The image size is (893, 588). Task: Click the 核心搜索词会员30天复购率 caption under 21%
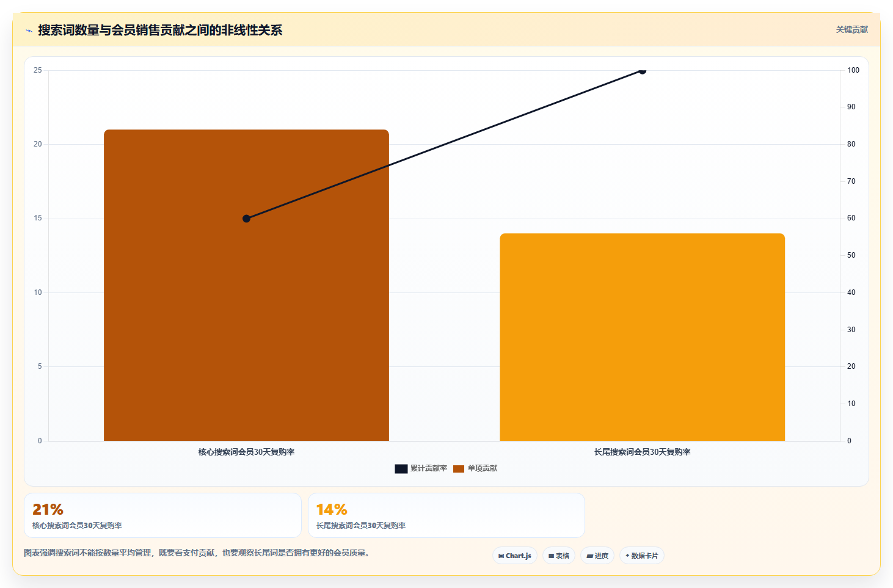[77, 525]
